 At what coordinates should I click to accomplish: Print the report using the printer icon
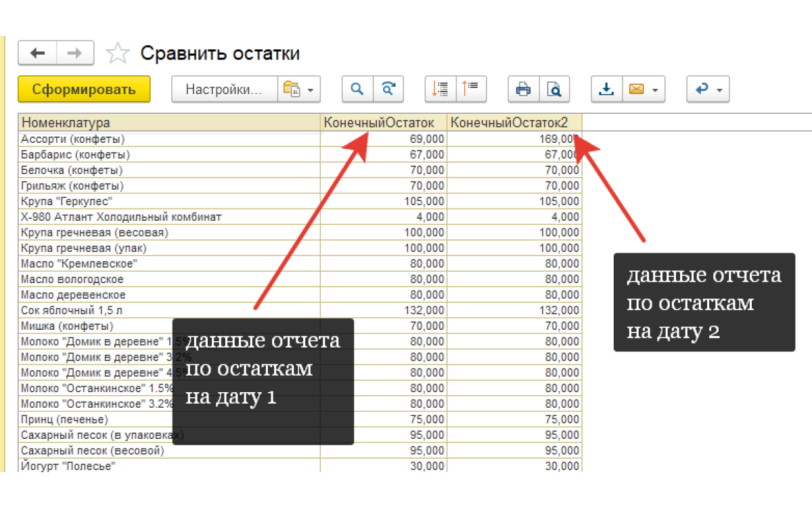point(523,89)
